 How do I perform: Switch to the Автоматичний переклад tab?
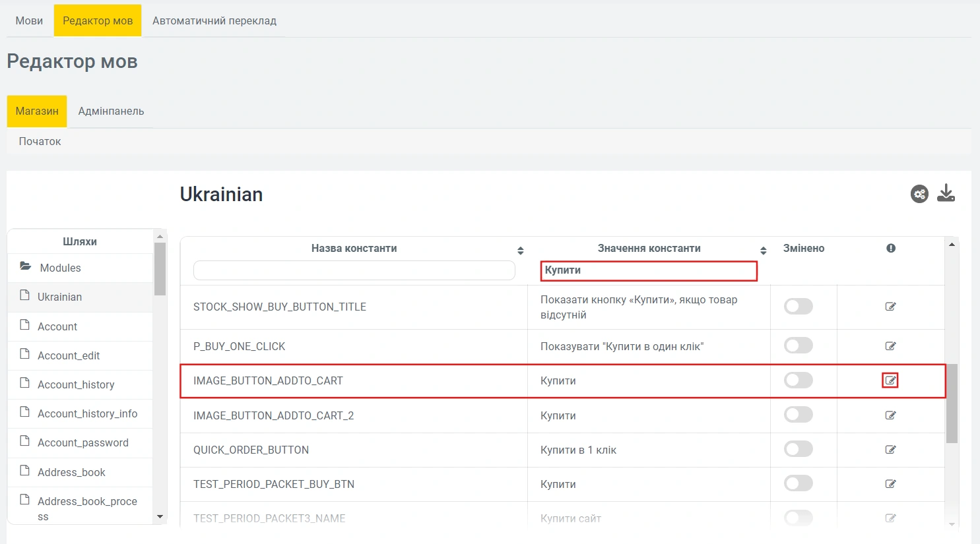pyautogui.click(x=214, y=20)
